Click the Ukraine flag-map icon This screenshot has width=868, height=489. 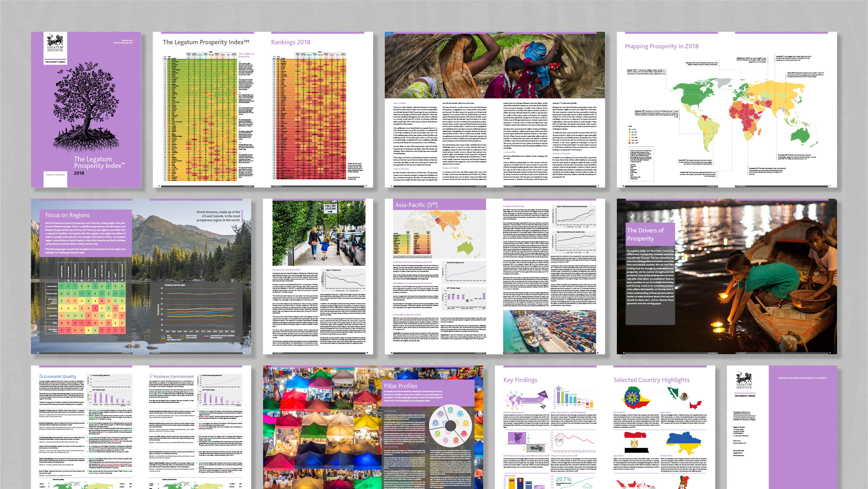[684, 443]
